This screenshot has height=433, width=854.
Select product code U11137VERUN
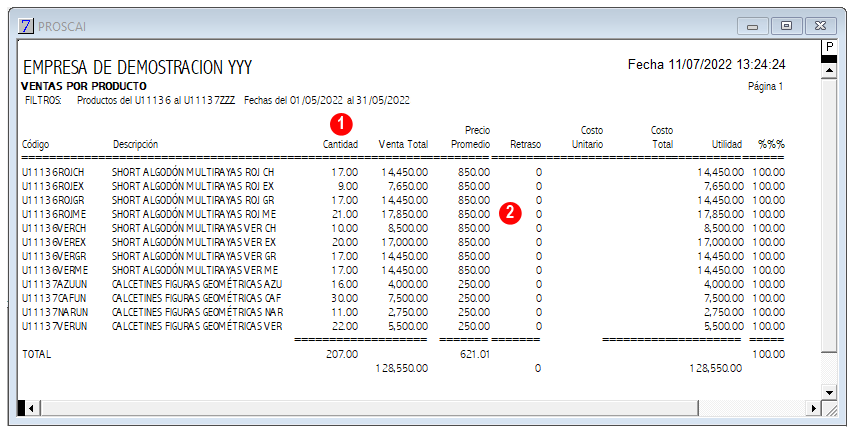point(54,326)
